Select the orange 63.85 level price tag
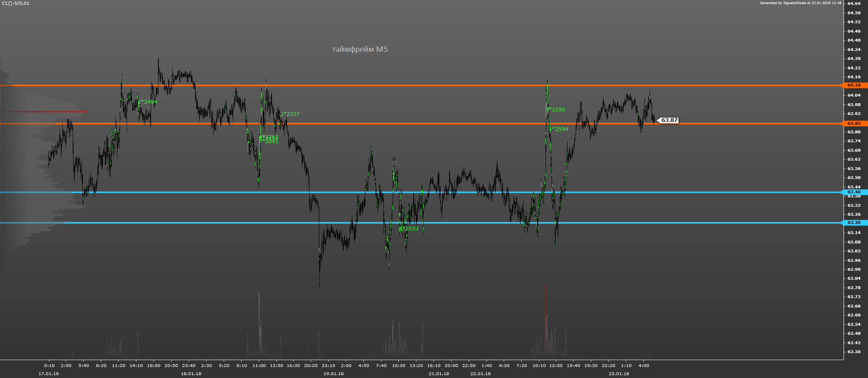868x378 pixels. tap(854, 124)
